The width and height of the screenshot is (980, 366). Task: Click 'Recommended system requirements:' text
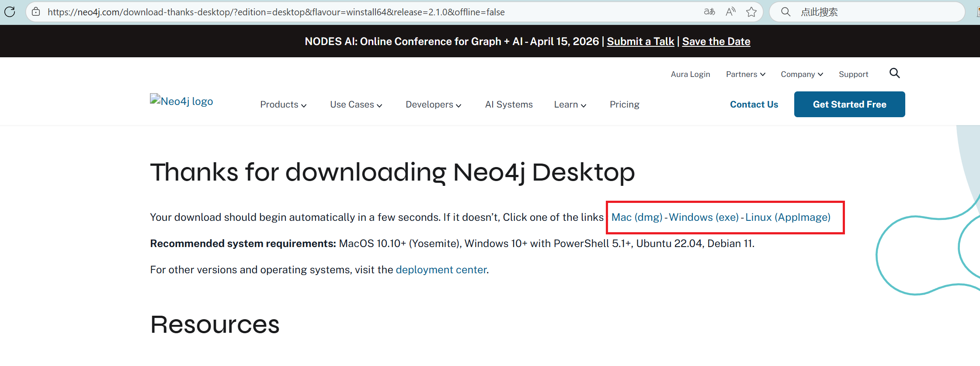pyautogui.click(x=243, y=244)
